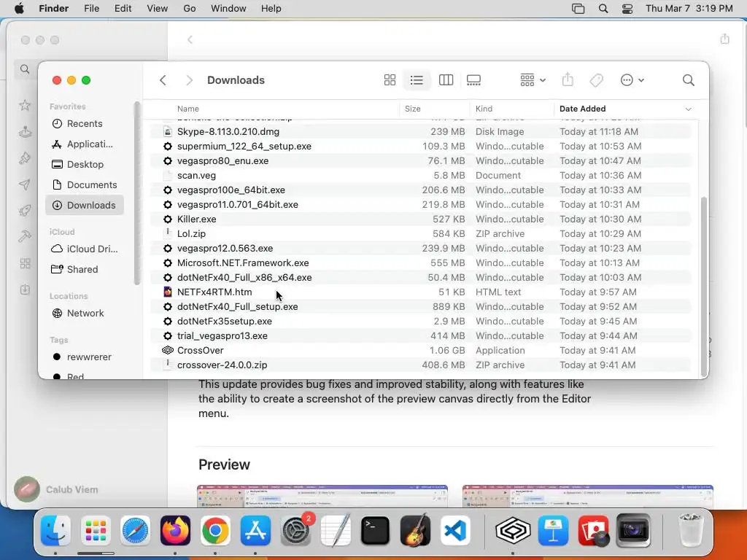747x560 pixels.
Task: Switch Finder to column view
Action: 446,80
